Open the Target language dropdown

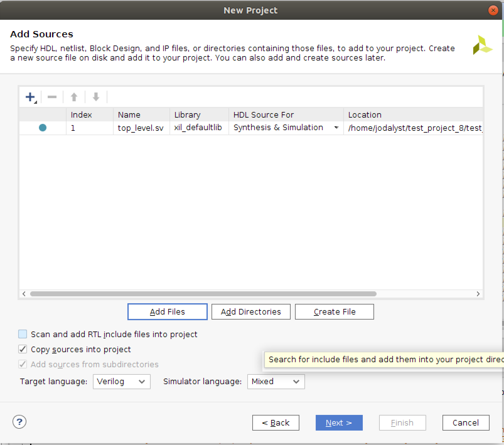pyautogui.click(x=121, y=381)
